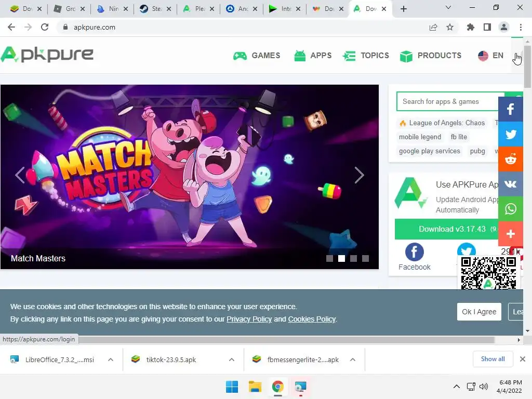The width and height of the screenshot is (532, 399).
Task: Expand tiktok-23.9.5.apk download options
Action: (232, 360)
